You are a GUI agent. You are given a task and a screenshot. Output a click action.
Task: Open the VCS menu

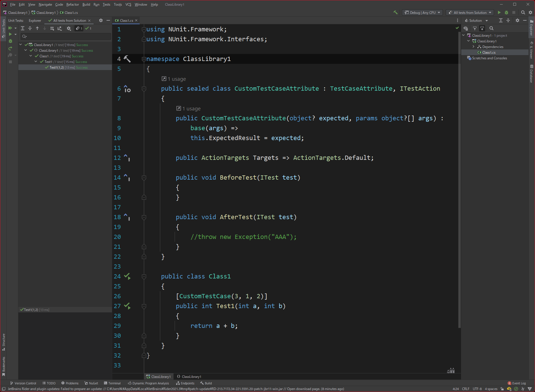[x=128, y=4]
